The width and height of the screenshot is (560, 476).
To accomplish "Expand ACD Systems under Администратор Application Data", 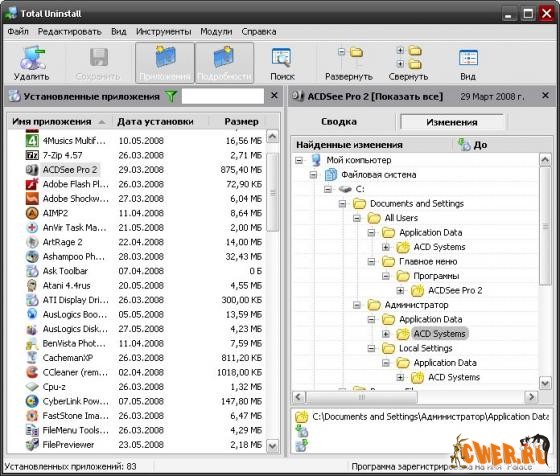I will click(386, 334).
